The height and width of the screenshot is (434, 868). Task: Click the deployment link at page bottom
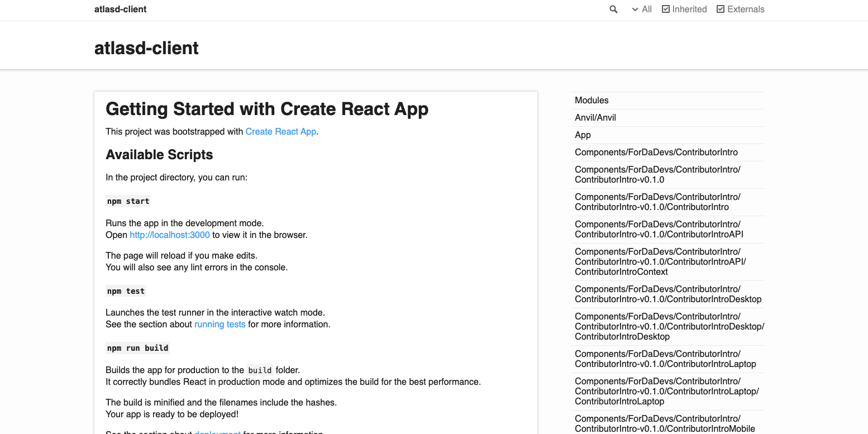point(217,432)
